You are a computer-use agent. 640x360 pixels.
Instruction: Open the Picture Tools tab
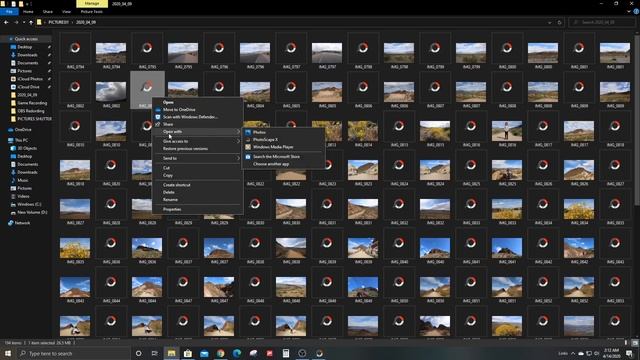tap(91, 11)
